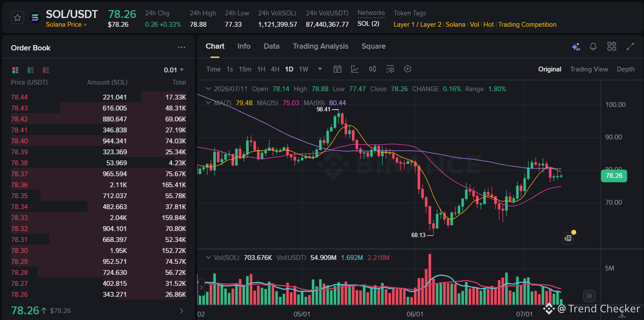Image resolution: width=644 pixels, height=320 pixels.
Task: Show both buy and sell orders view
Action: (15, 70)
